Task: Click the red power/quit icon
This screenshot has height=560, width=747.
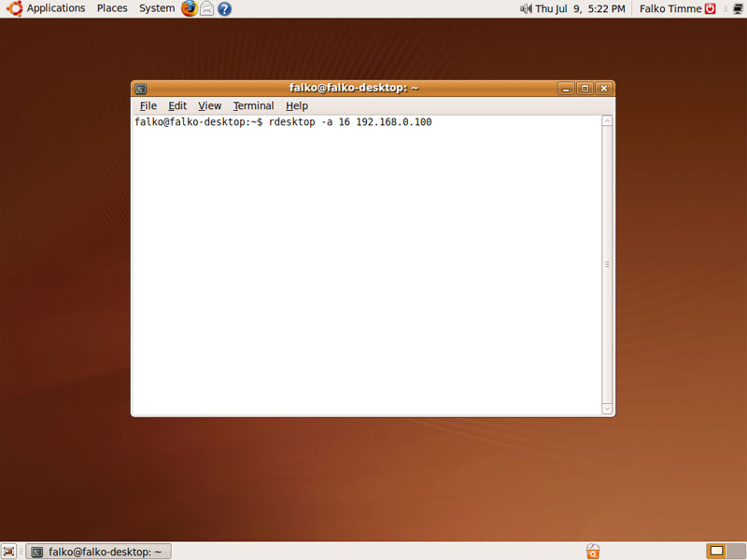Action: click(x=711, y=8)
